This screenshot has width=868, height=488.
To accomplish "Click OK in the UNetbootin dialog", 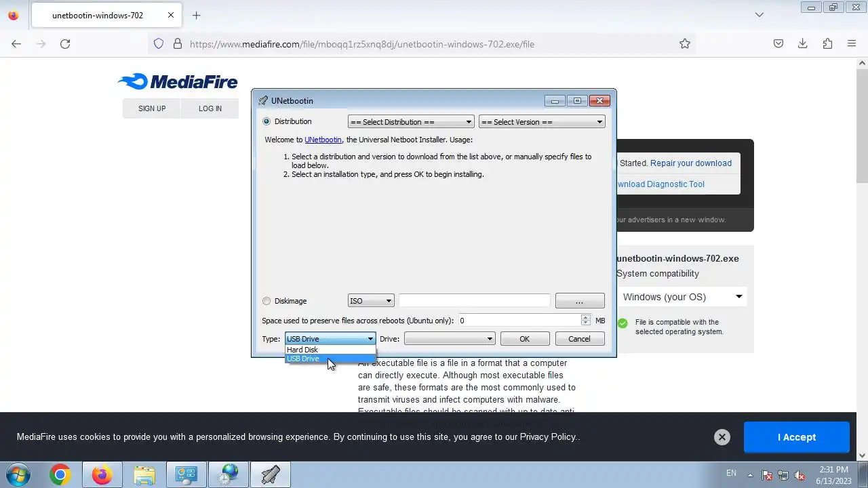I will tap(524, 339).
